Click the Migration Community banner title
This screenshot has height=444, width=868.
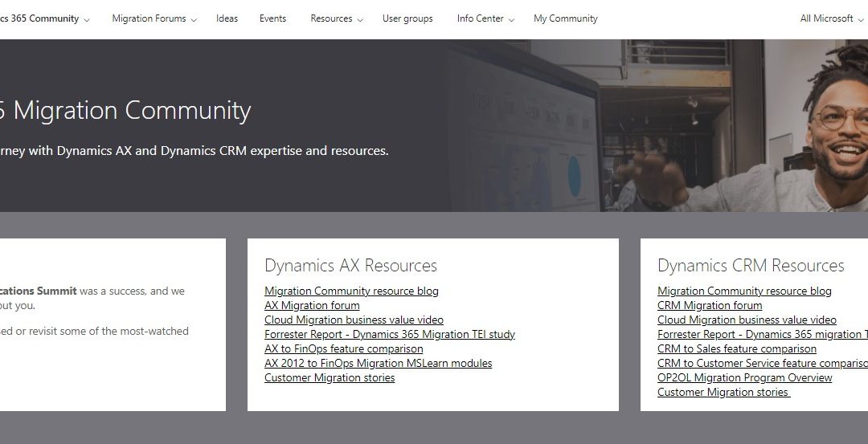[x=125, y=110]
